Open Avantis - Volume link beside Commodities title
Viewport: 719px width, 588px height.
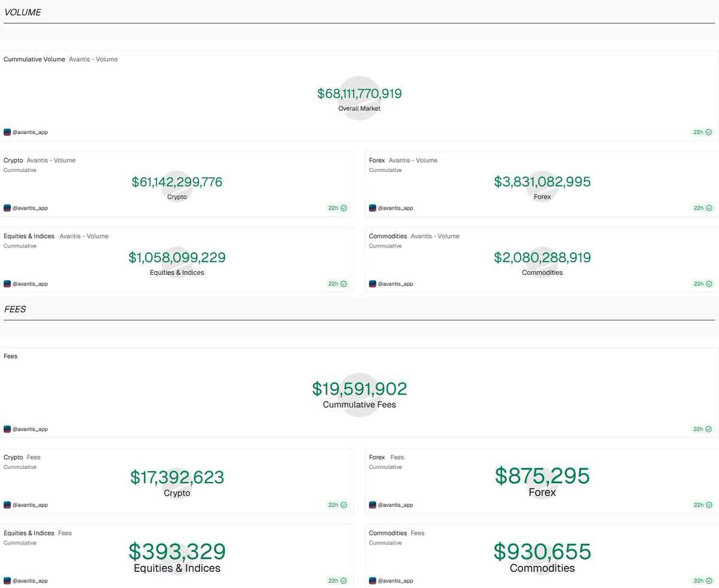435,236
